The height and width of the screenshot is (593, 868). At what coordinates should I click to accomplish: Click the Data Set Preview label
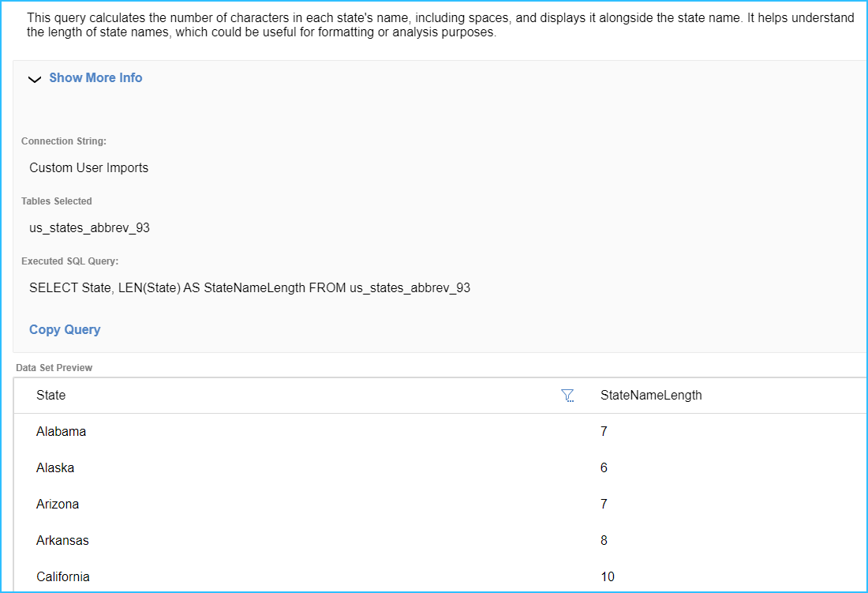(x=54, y=368)
